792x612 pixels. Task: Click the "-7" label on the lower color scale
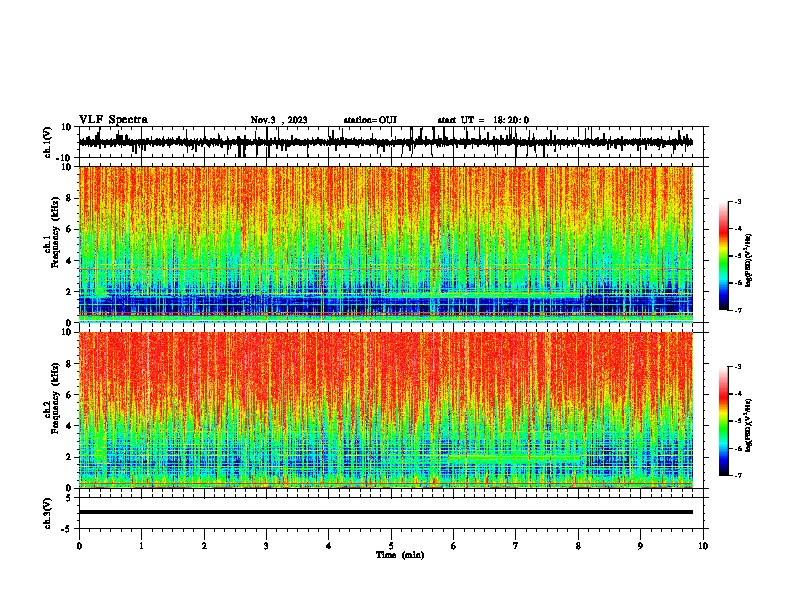(737, 475)
